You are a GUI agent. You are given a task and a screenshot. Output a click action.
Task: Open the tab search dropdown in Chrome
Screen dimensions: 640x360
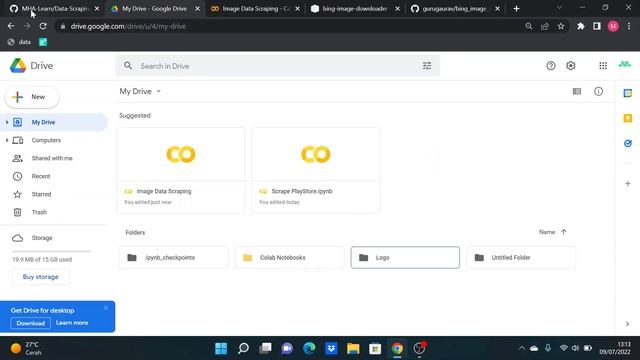[559, 8]
